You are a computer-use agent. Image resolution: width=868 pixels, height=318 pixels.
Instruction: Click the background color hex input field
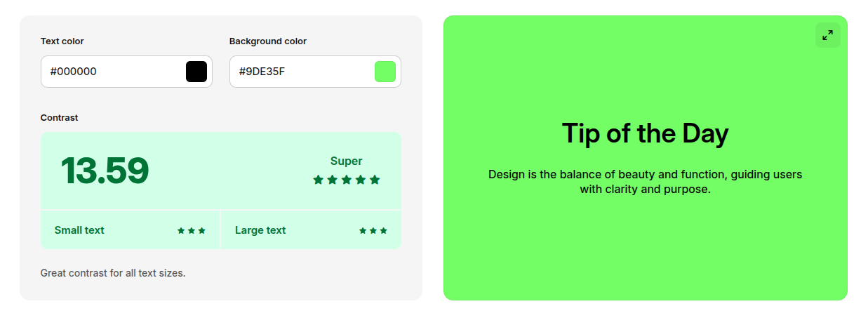pyautogui.click(x=300, y=72)
